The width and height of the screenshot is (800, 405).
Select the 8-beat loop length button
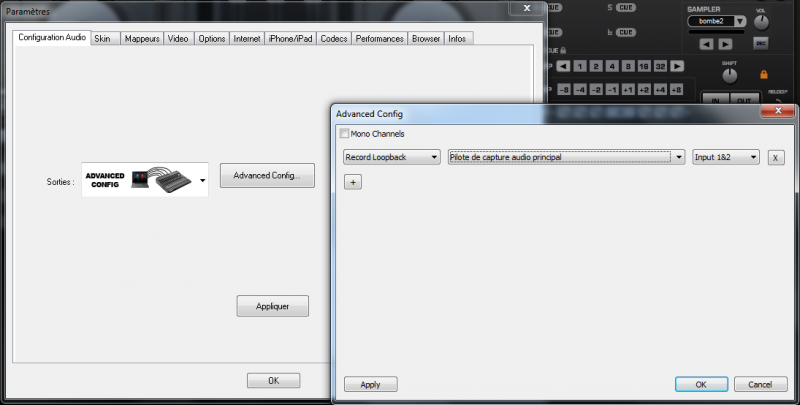[628, 66]
